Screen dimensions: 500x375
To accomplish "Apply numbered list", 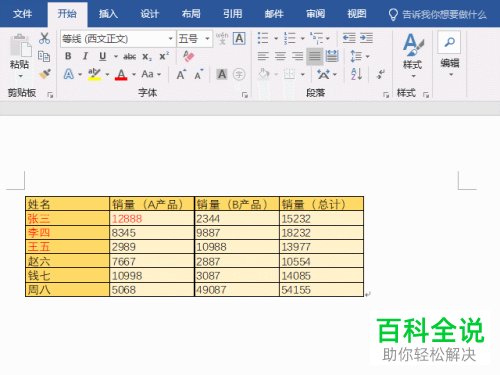I will [289, 38].
